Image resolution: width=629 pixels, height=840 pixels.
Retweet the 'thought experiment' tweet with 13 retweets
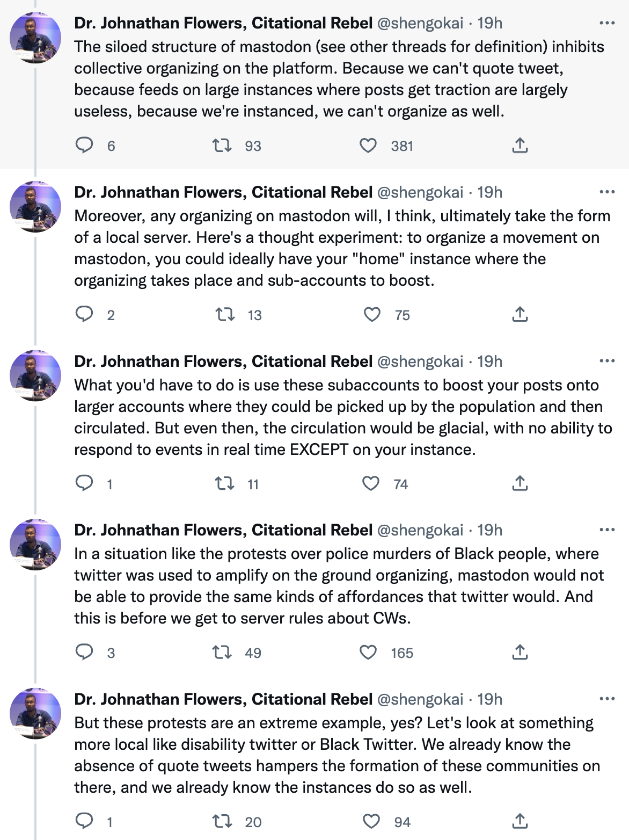coord(224,315)
